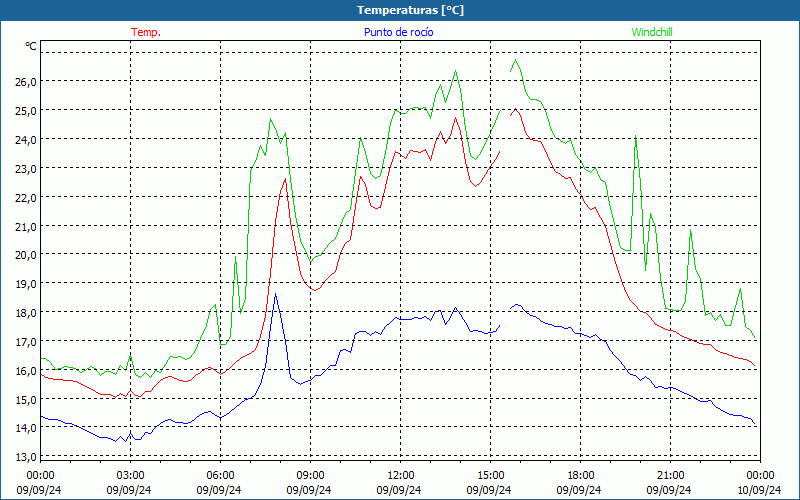Click the Temperaturas [°C] chart title
Image resolution: width=800 pixels, height=500 pixels.
click(410, 10)
